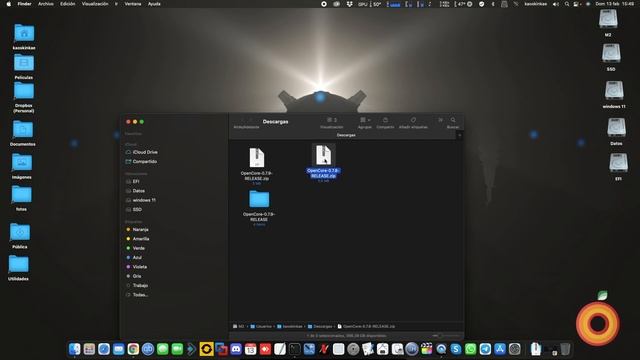
Task: Open the fotos folder on desktop
Action: tap(21, 195)
